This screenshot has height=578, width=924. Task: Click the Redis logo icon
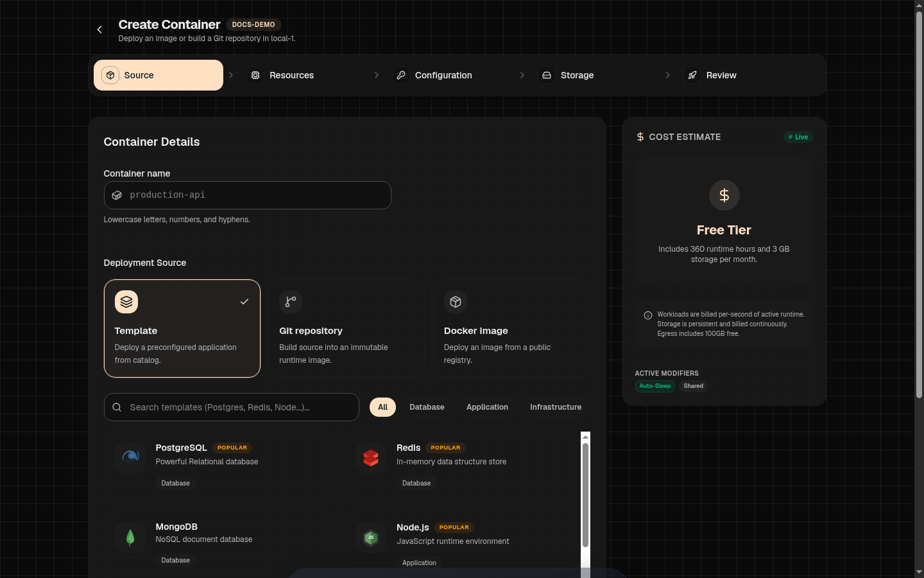tap(371, 458)
